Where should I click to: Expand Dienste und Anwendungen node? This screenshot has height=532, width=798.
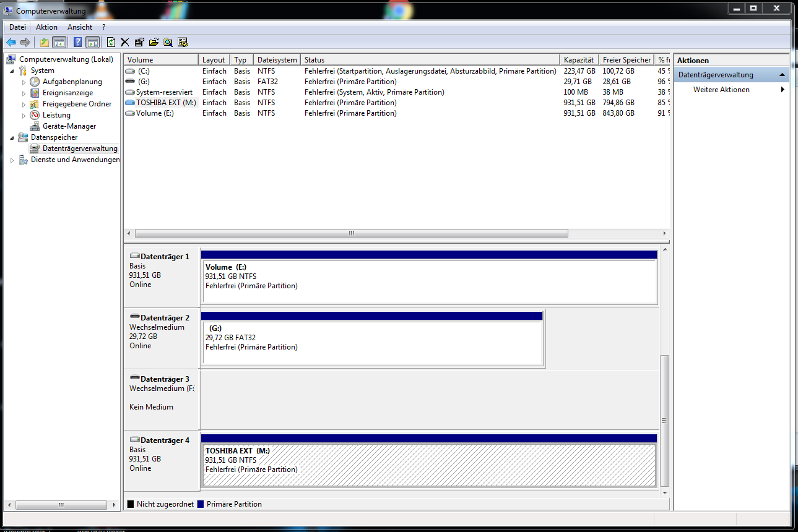click(x=11, y=160)
